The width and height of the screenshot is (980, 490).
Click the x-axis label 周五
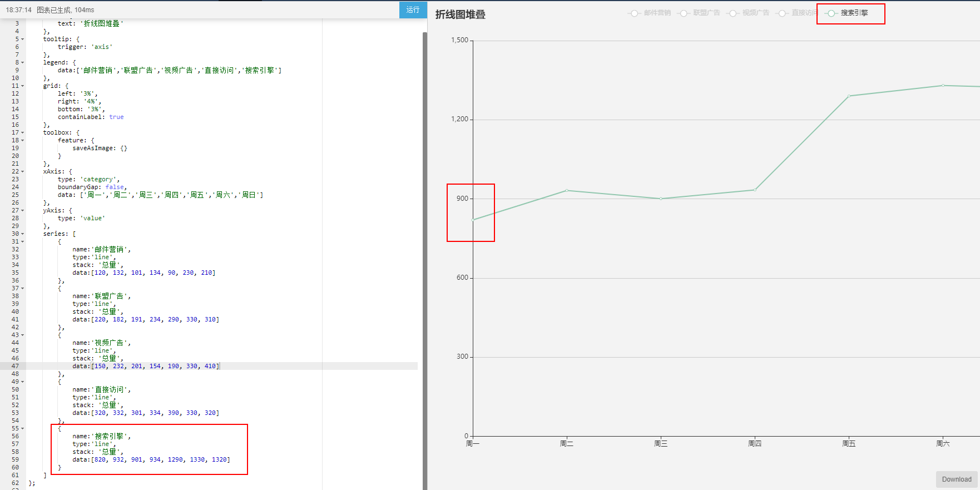pyautogui.click(x=849, y=443)
